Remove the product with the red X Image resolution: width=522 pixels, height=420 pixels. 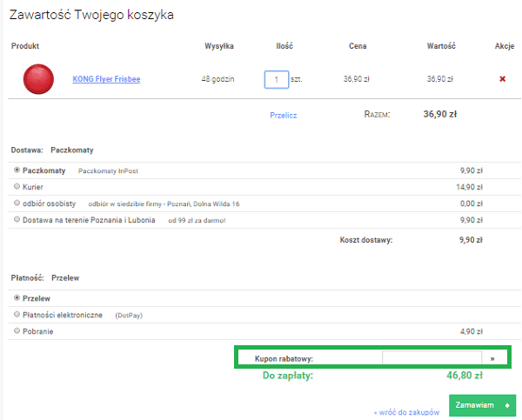(x=502, y=79)
